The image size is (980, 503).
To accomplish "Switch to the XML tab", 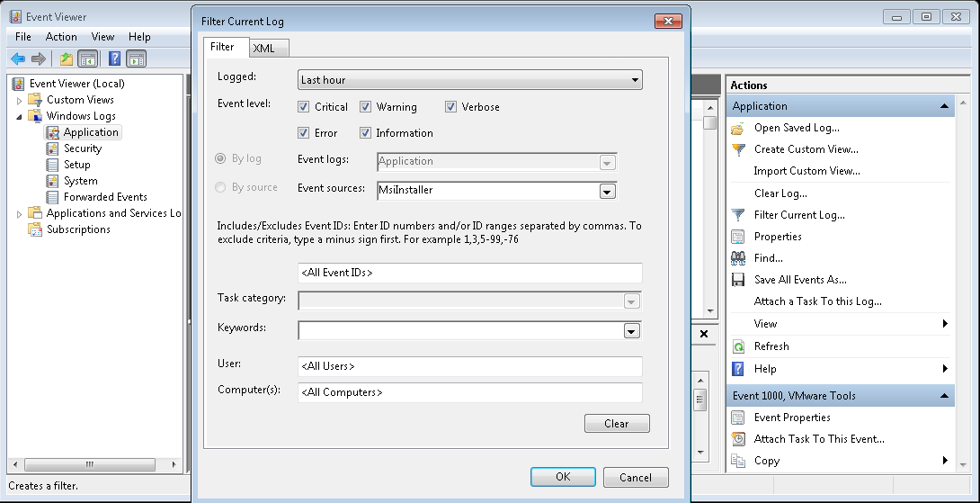I will point(269,49).
